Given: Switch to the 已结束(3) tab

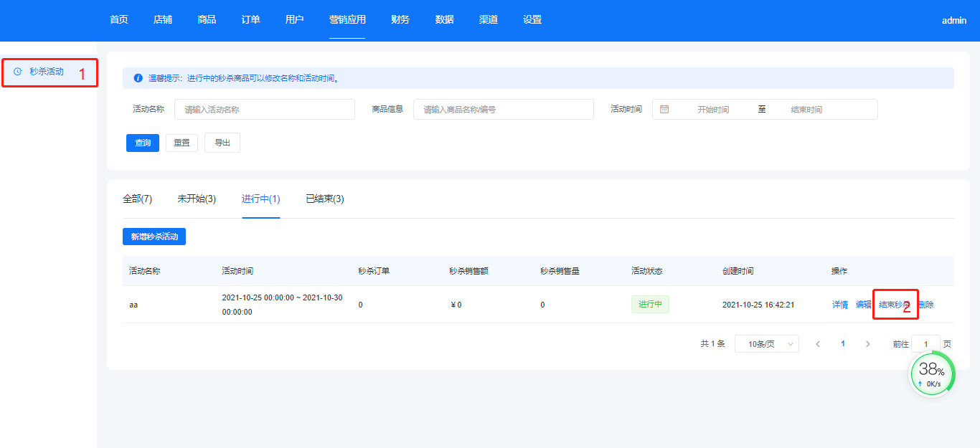Looking at the screenshot, I should (x=324, y=199).
